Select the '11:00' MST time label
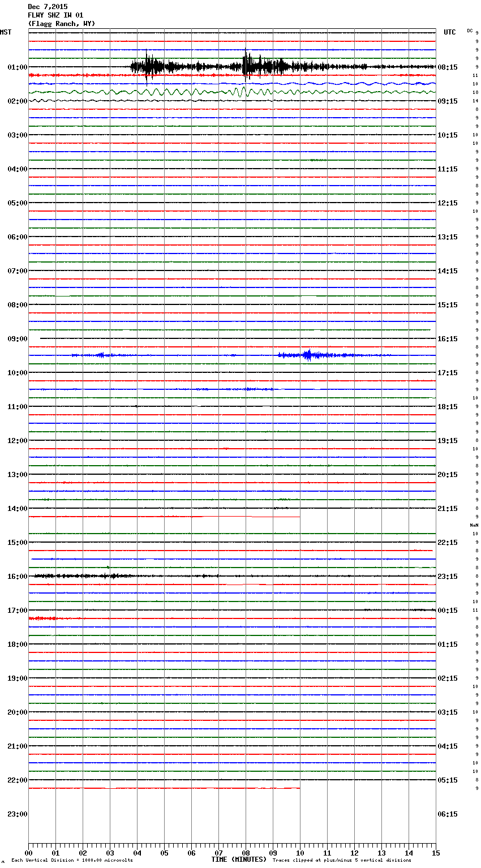The image size is (481, 868). click(17, 407)
